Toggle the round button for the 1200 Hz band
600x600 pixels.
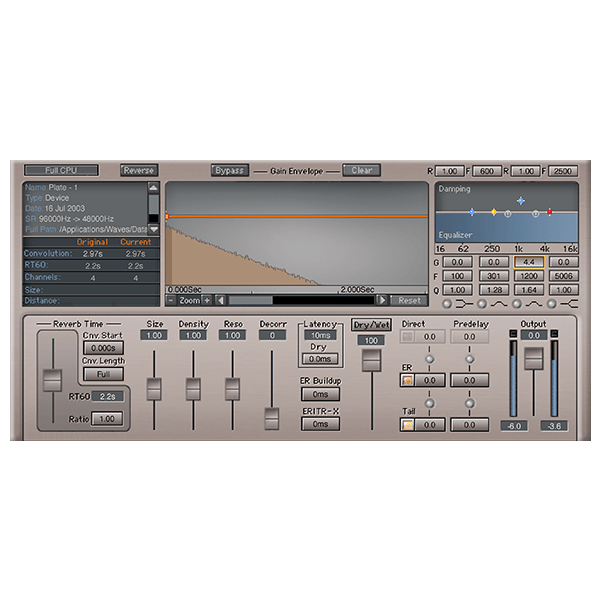517,304
